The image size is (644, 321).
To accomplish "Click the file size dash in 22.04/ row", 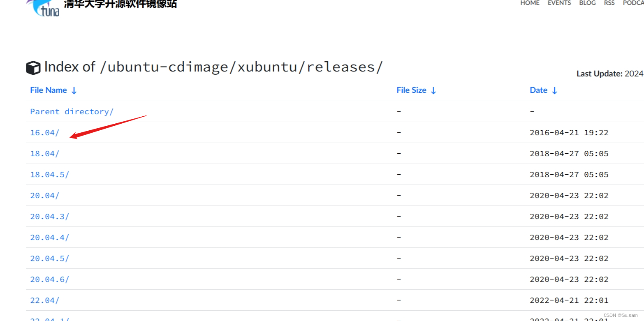I will tap(399, 300).
